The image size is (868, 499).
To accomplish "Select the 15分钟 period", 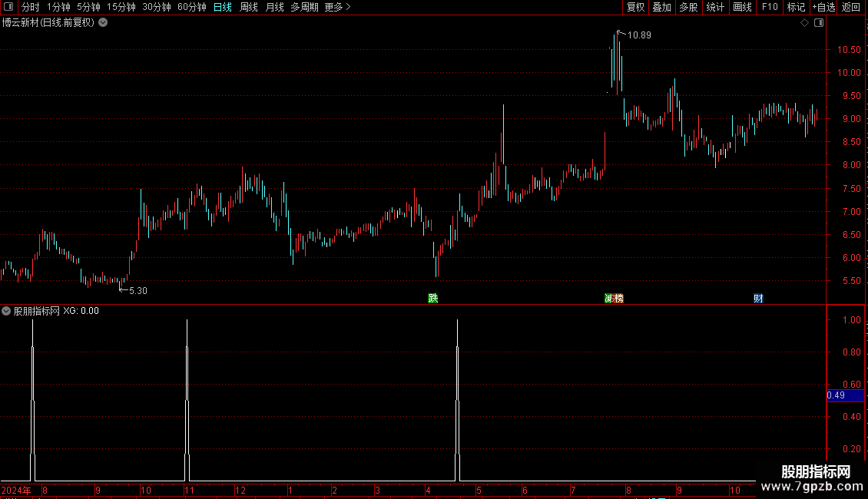I will coord(121,7).
